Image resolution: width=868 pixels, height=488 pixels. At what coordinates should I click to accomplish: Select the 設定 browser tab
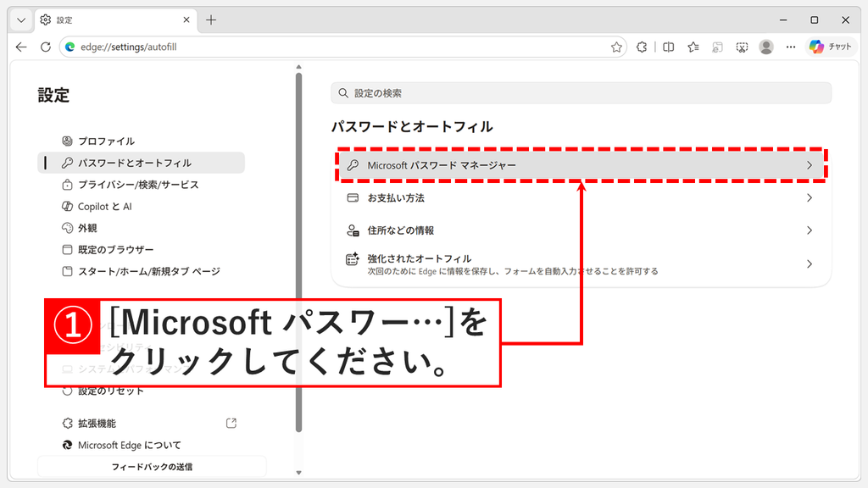coord(116,20)
